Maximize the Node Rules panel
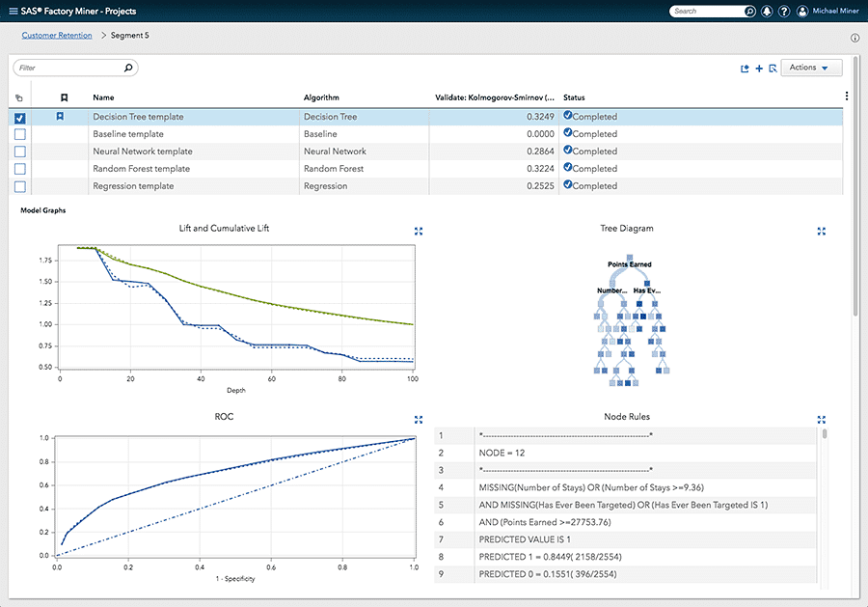868x607 pixels. (x=821, y=420)
